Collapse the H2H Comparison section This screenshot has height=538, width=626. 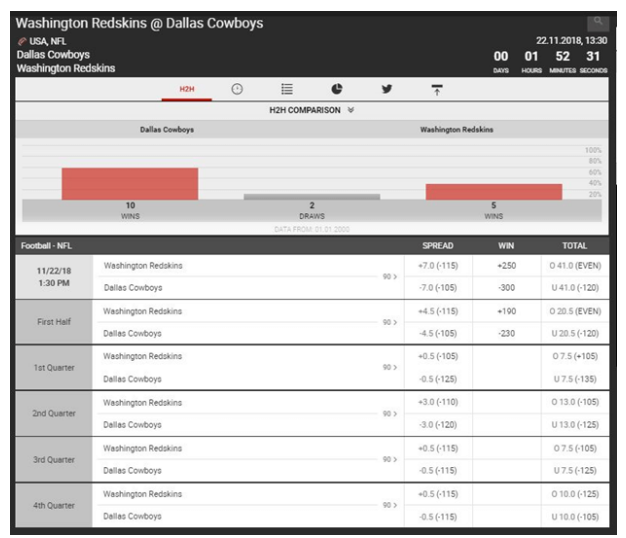pyautogui.click(x=351, y=110)
